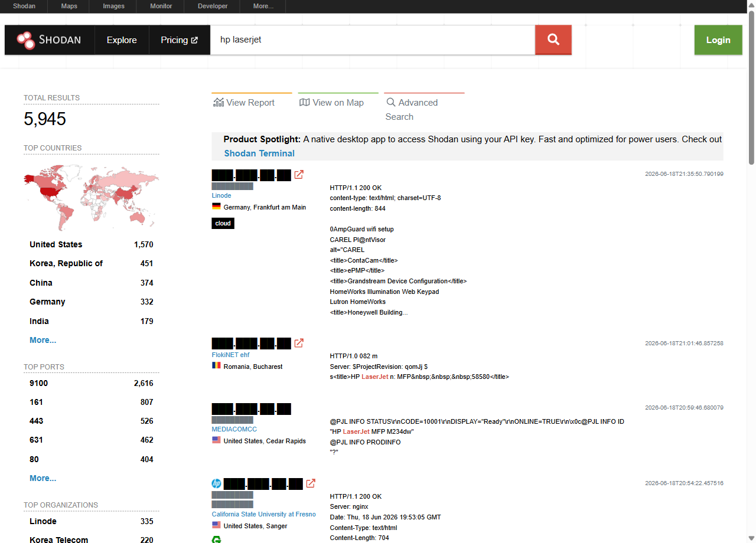This screenshot has height=543, width=756.
Task: Open the Developer tab in top bar
Action: pyautogui.click(x=213, y=6)
